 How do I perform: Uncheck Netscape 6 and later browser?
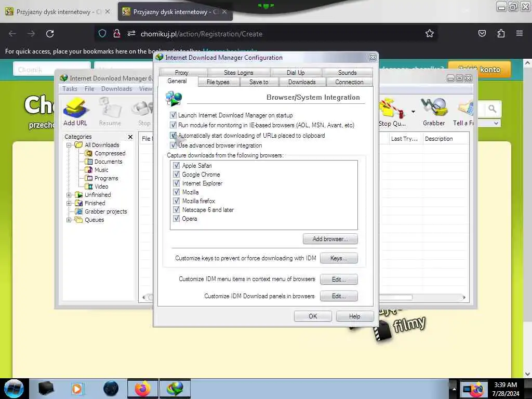coord(177,210)
